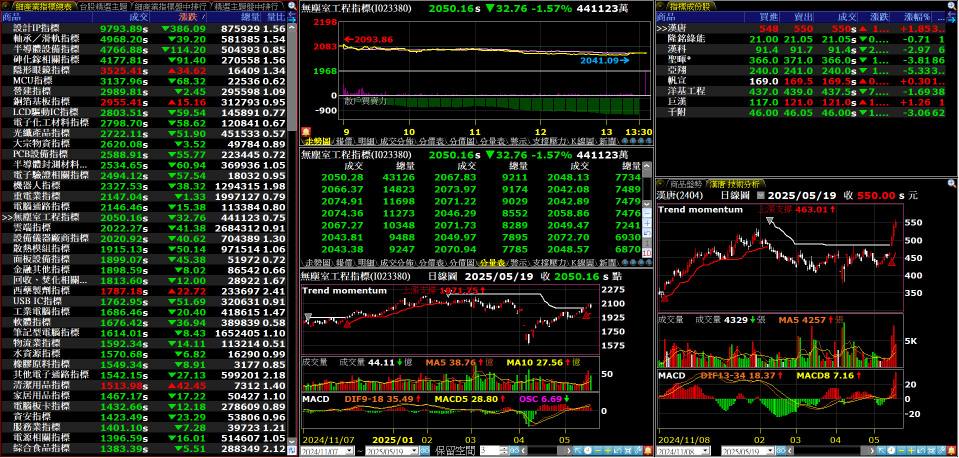Click the middle chart horizontal scrollbar
Image resolution: width=959 pixels, height=458 pixels.
[x=546, y=451]
